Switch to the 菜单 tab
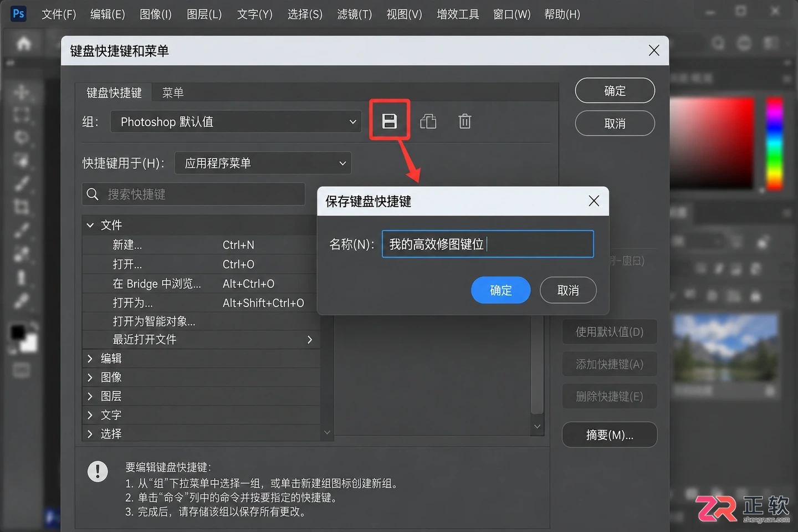The image size is (798, 532). [x=173, y=93]
